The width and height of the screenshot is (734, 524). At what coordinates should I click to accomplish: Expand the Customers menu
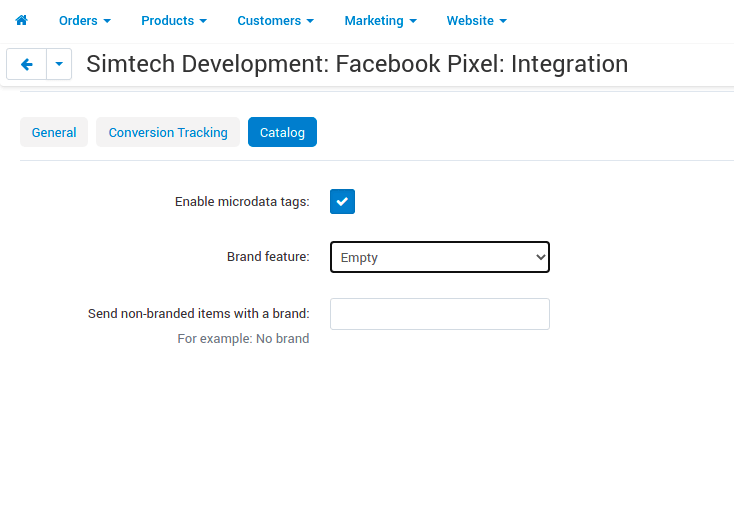275,20
